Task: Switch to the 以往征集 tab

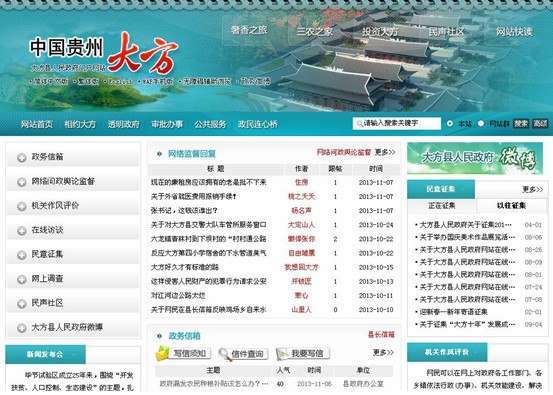Action: [511, 206]
